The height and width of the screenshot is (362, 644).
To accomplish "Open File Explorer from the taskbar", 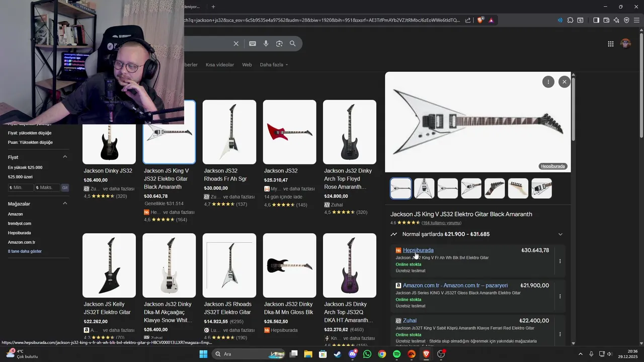I will (x=308, y=354).
